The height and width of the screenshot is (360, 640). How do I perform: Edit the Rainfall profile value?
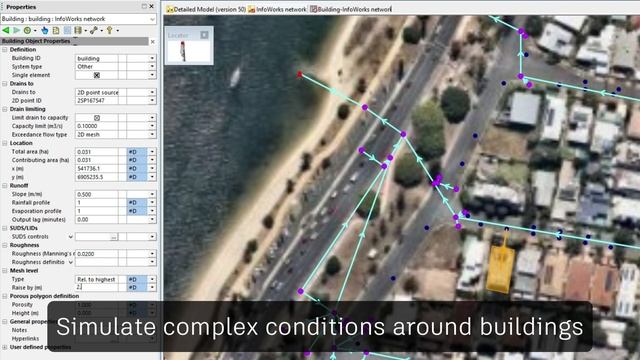click(x=96, y=203)
